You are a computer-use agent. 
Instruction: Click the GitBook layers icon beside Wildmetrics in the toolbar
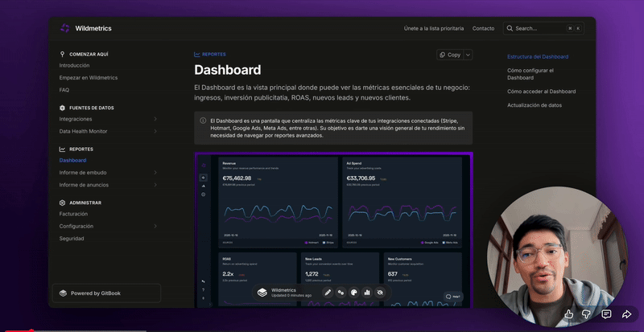262,293
